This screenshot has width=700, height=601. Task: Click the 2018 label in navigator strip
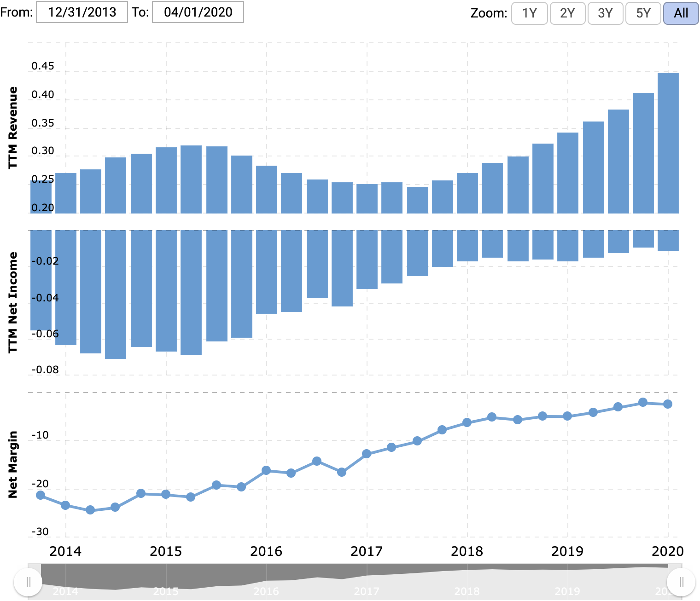[467, 591]
